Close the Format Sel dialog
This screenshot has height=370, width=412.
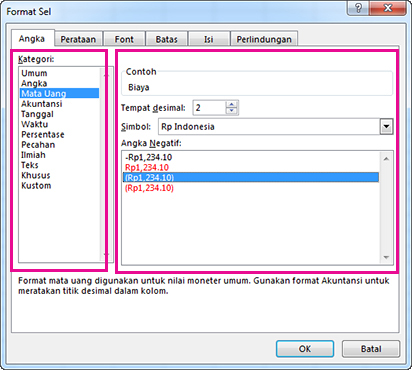(388, 8)
